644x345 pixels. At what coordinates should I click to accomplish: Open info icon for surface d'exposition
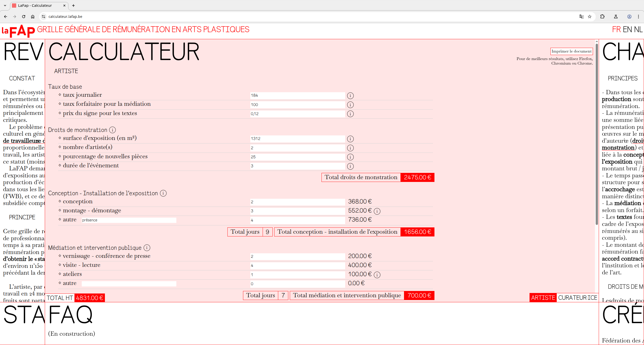(x=350, y=139)
